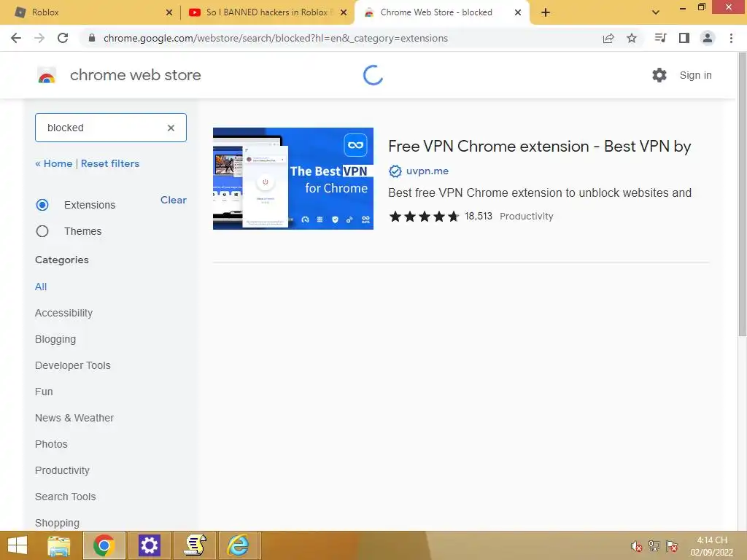Close the Chrome Web Store tab
The width and height of the screenshot is (747, 560).
[518, 12]
